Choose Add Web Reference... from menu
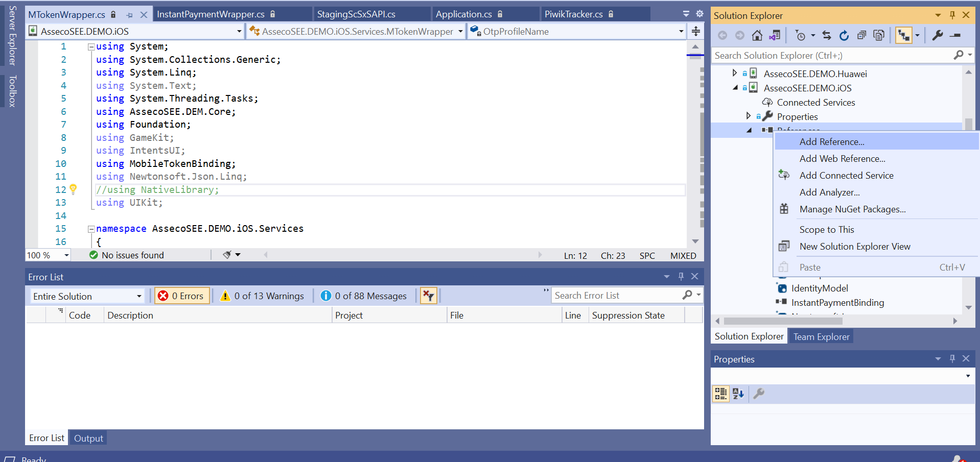Screen dimensions: 980x462 876,158
